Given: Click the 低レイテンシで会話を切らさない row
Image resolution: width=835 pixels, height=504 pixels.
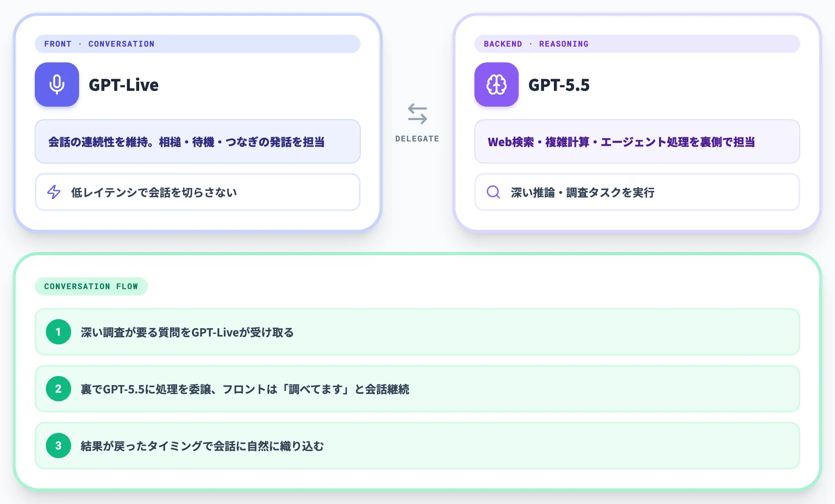Looking at the screenshot, I should pos(198,192).
